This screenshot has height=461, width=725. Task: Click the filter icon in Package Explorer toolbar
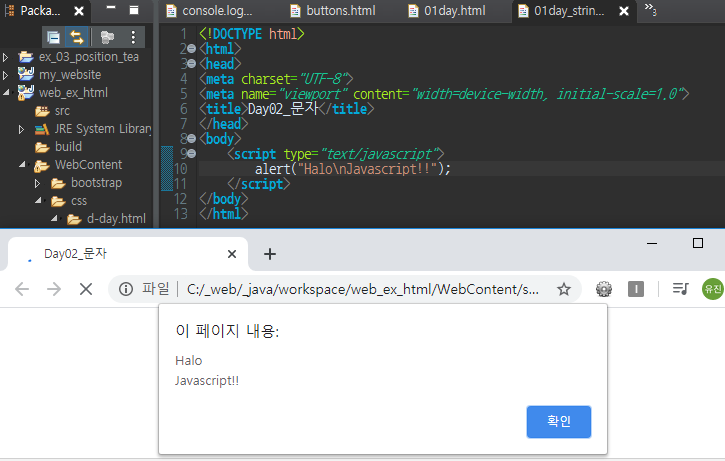(107, 37)
